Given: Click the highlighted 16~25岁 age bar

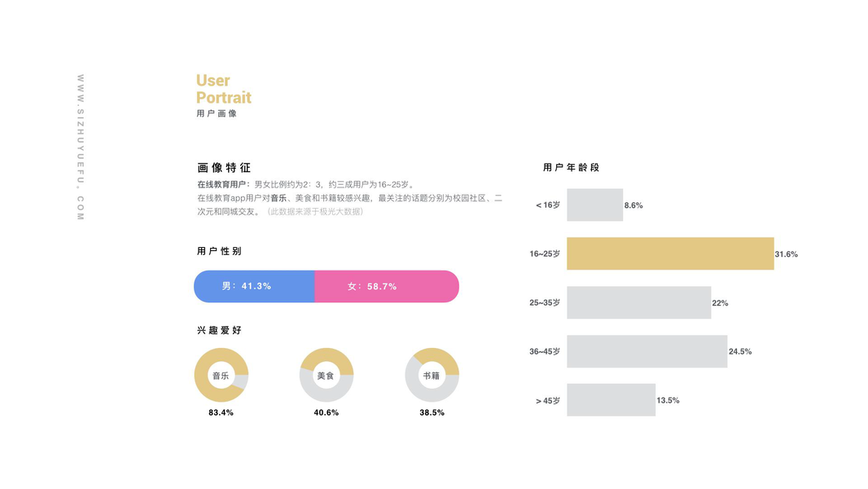Looking at the screenshot, I should click(669, 253).
